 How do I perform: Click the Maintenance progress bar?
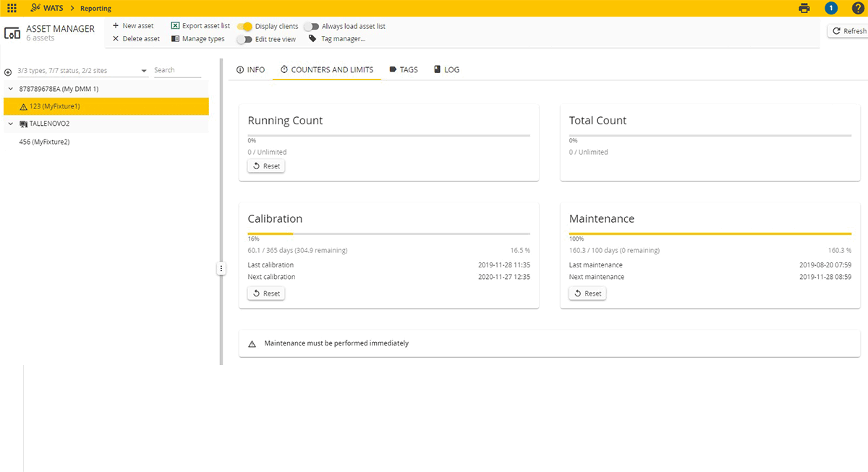[710, 233]
